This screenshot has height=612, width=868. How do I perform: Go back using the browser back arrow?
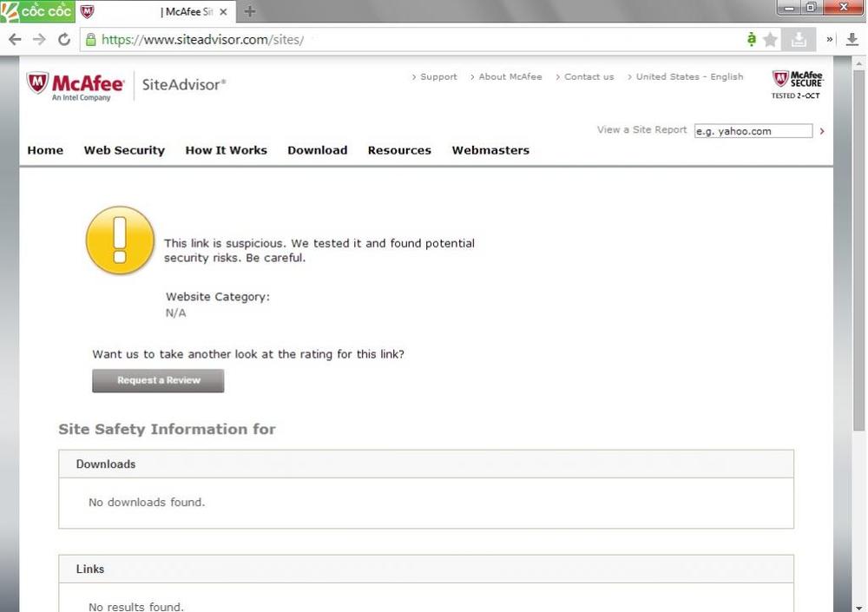pos(15,39)
